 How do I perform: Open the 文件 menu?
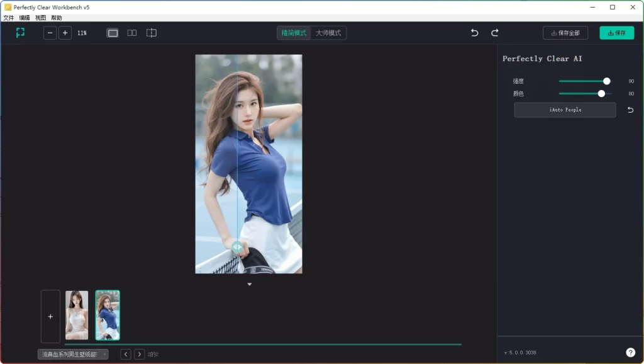click(x=9, y=18)
